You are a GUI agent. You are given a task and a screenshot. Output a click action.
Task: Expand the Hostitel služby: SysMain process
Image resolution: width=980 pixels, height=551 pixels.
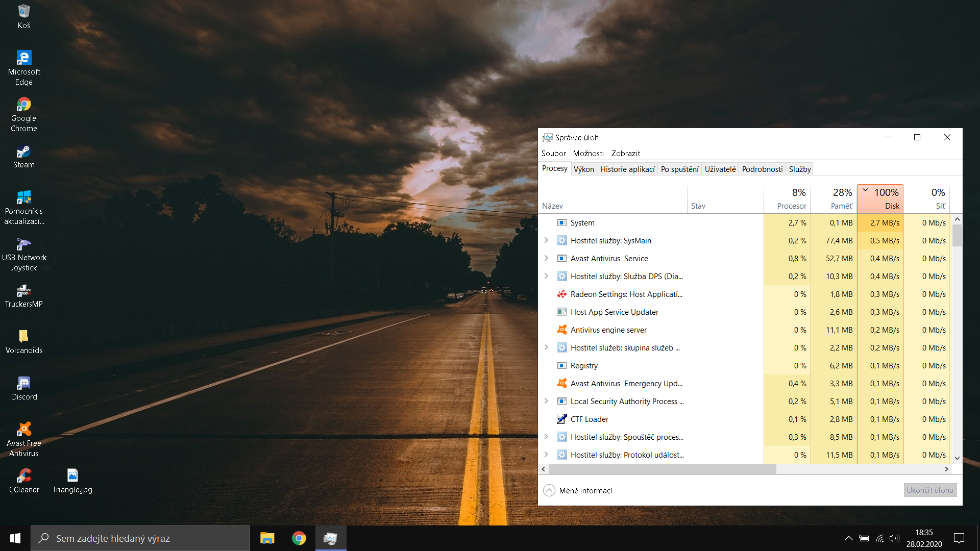(x=546, y=240)
